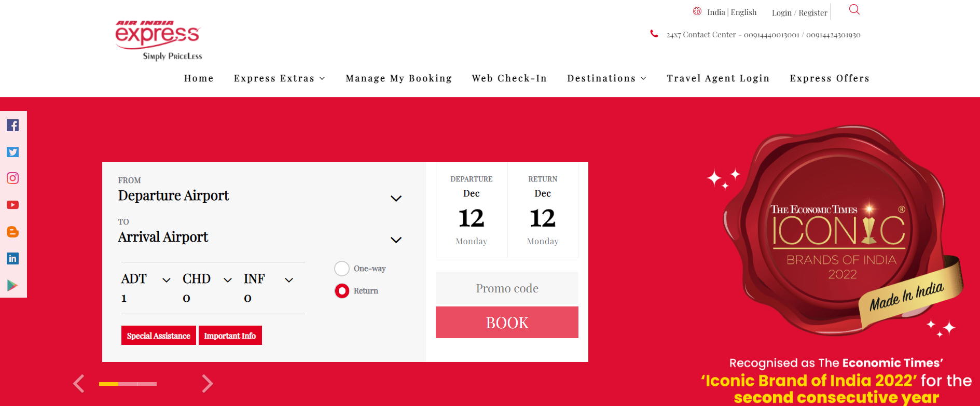Open the Facebook social link
980x406 pixels.
(13, 125)
